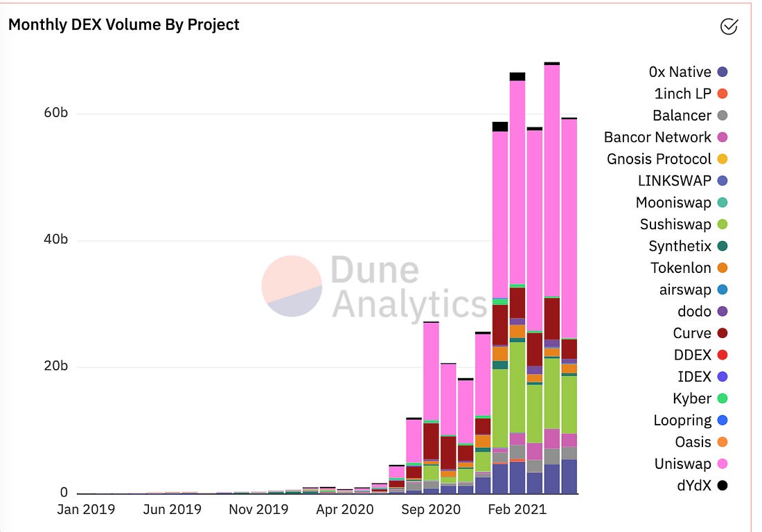Click the 40b y-axis label
762x532 pixels.
coord(56,240)
